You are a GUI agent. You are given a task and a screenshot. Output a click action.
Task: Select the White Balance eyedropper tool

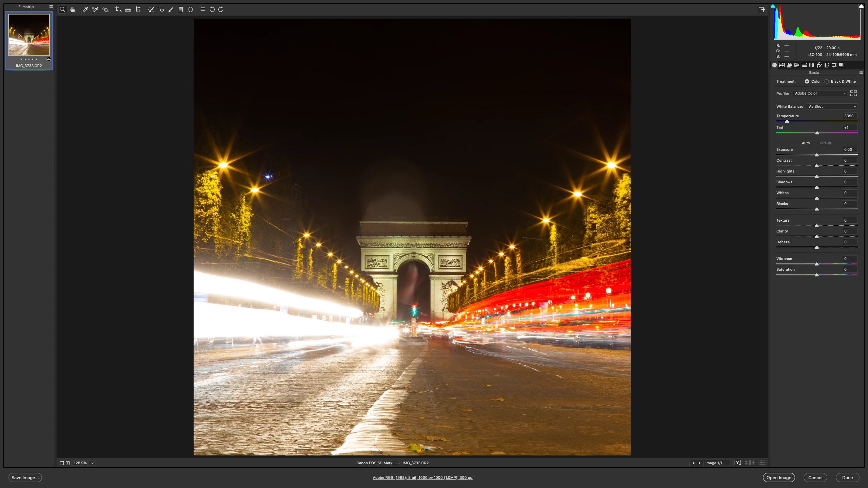[x=85, y=9]
